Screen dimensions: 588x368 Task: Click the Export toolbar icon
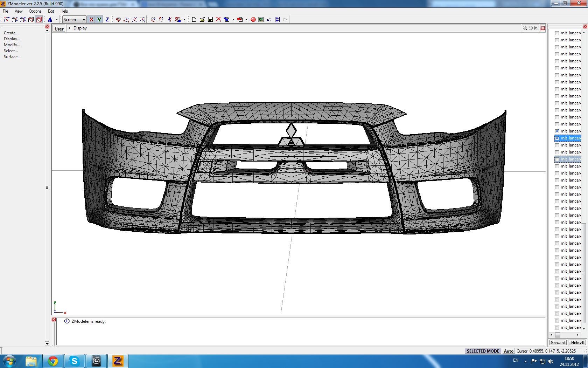pyautogui.click(x=240, y=19)
